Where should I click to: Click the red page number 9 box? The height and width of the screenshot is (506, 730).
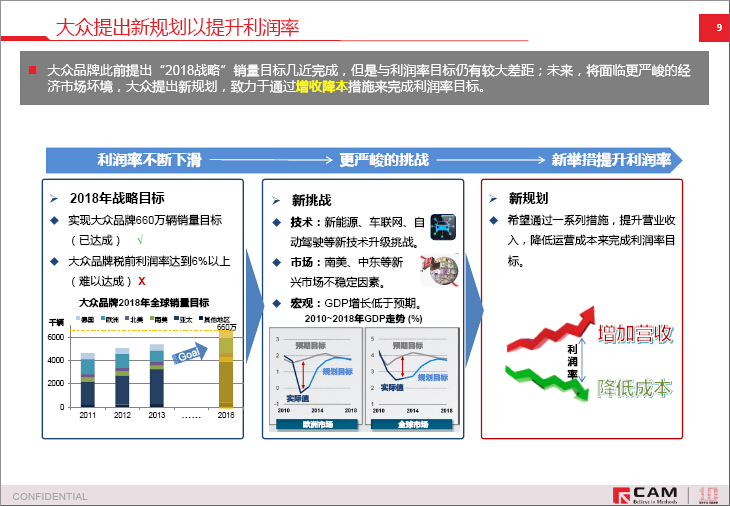click(x=714, y=27)
